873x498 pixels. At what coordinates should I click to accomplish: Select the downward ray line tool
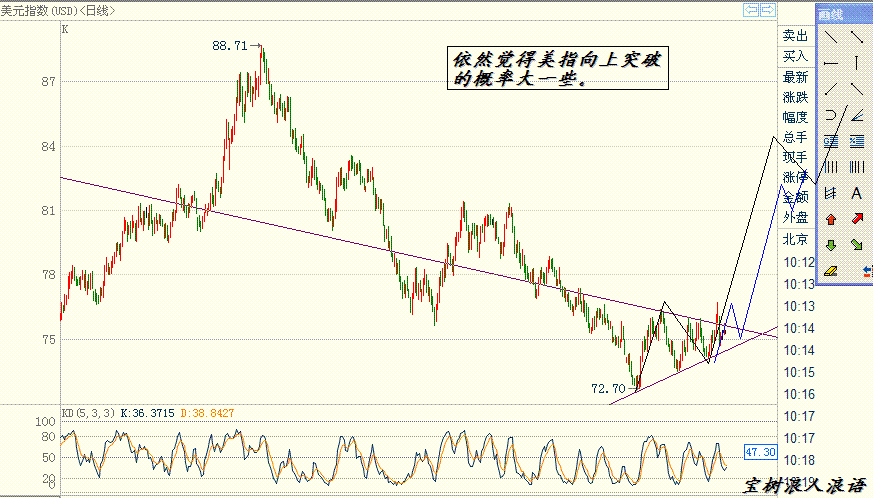[x=857, y=89]
